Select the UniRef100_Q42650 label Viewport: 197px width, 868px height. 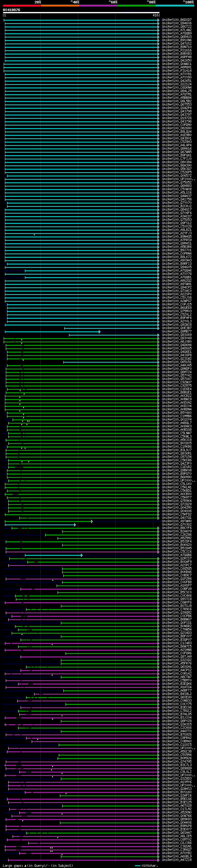177,60
